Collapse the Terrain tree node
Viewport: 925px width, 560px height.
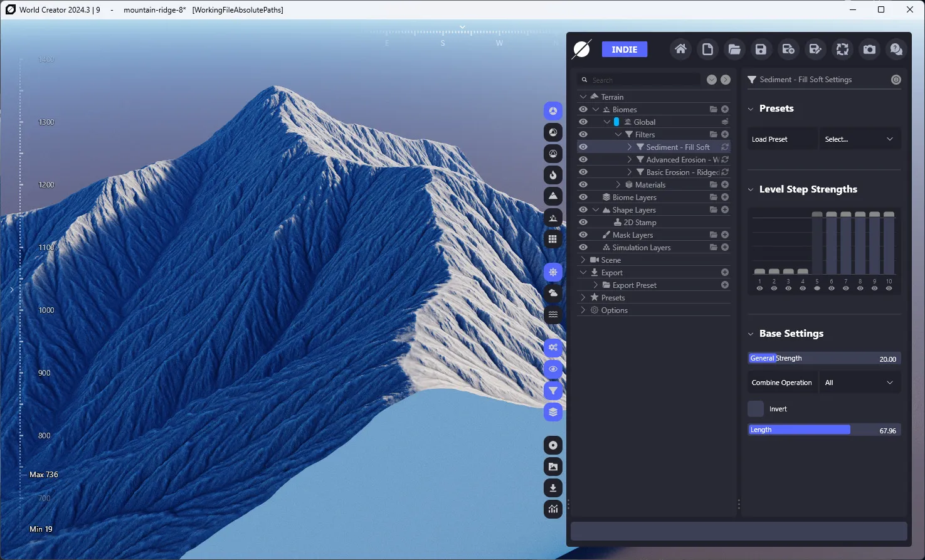coord(583,97)
